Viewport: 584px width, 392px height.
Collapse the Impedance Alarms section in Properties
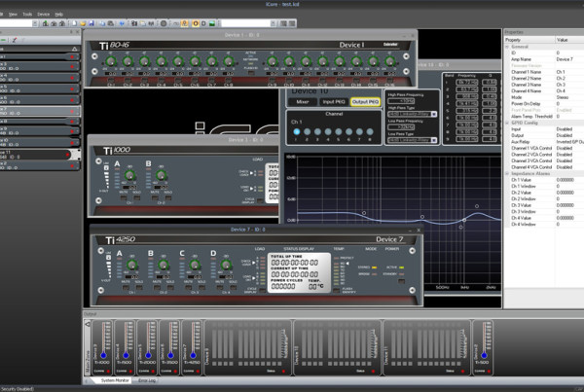click(x=507, y=174)
